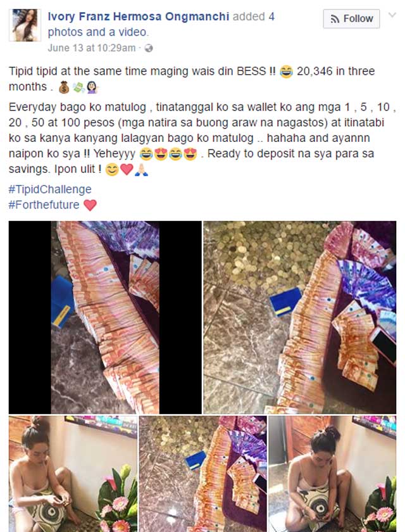Open the poster's profile picture
The height and width of the screenshot is (532, 405).
click(25, 25)
